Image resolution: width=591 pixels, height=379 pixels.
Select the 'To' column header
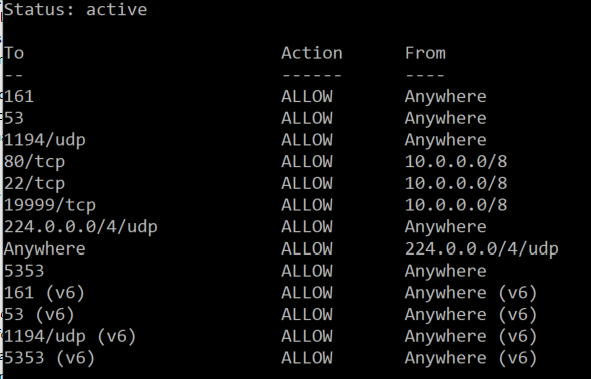(14, 53)
